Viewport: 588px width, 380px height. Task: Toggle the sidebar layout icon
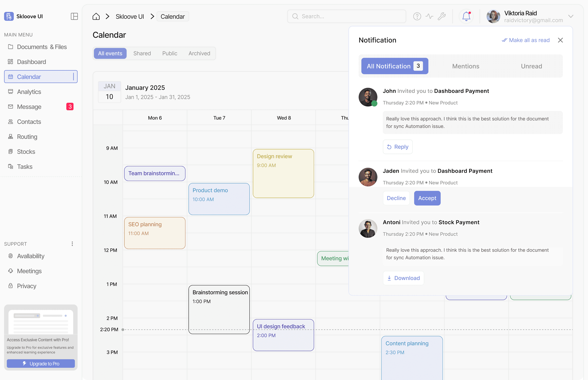pos(74,16)
